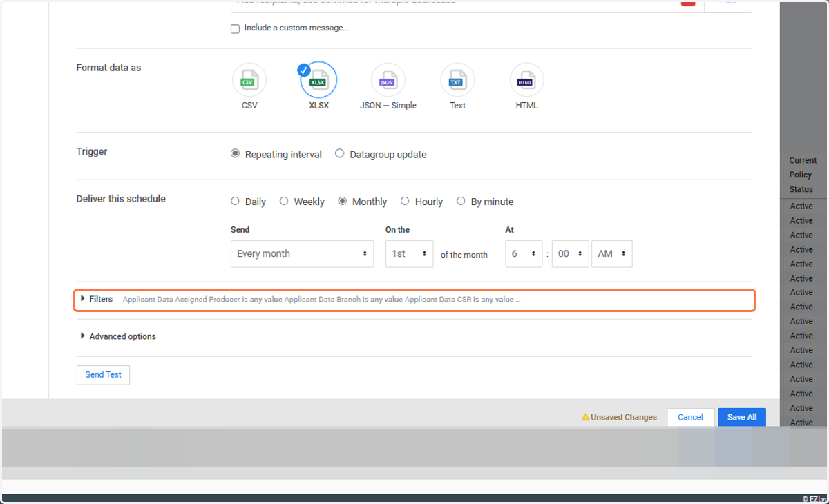The width and height of the screenshot is (829, 504).
Task: Select Datagroup update trigger
Action: [x=340, y=154]
